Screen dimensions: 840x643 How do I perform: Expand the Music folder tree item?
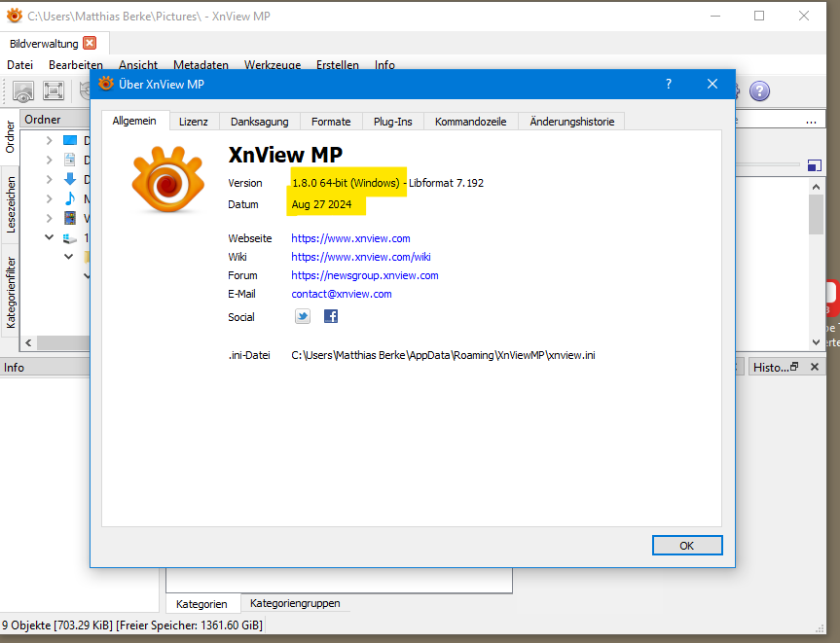(x=49, y=197)
